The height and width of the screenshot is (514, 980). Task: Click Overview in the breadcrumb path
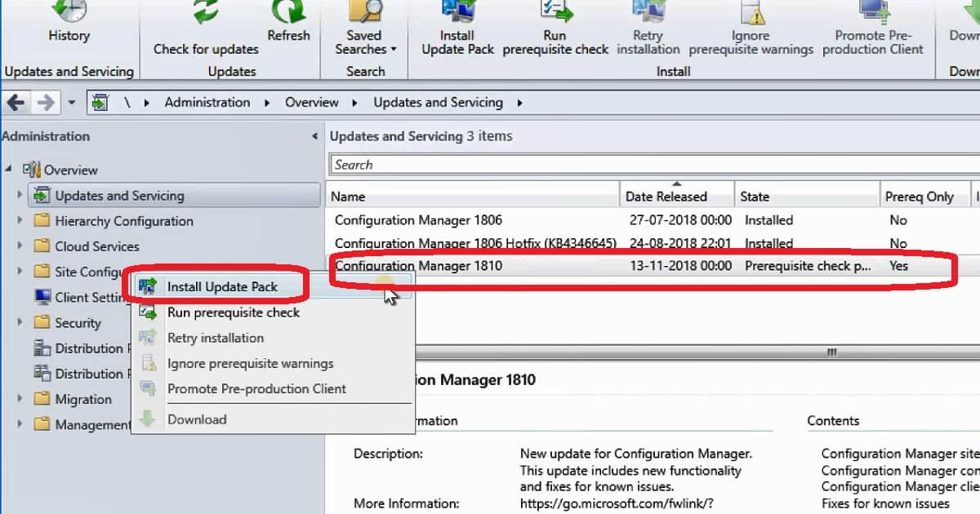pos(311,103)
